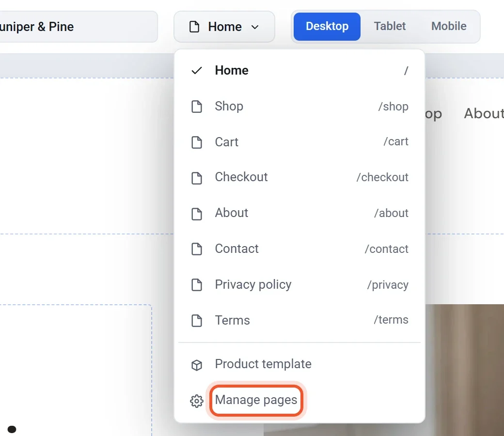Click the brown hero image in preview
The height and width of the screenshot is (436, 504).
coord(464,370)
